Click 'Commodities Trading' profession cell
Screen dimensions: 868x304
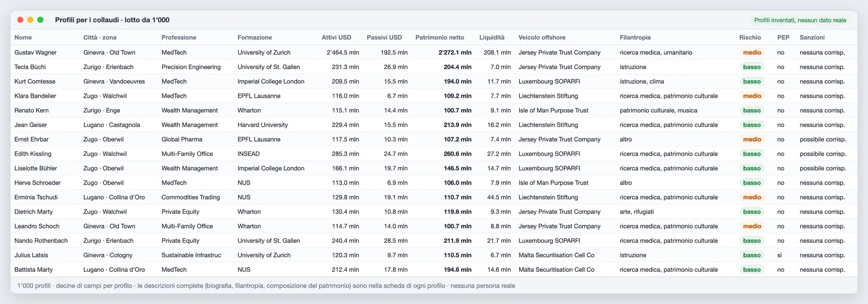(x=191, y=197)
